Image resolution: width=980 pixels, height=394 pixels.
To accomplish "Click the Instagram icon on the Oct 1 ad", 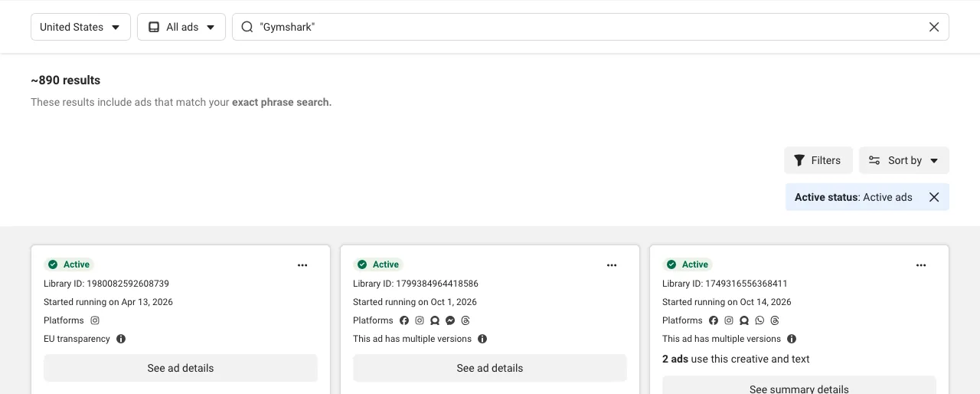I will click(x=420, y=320).
